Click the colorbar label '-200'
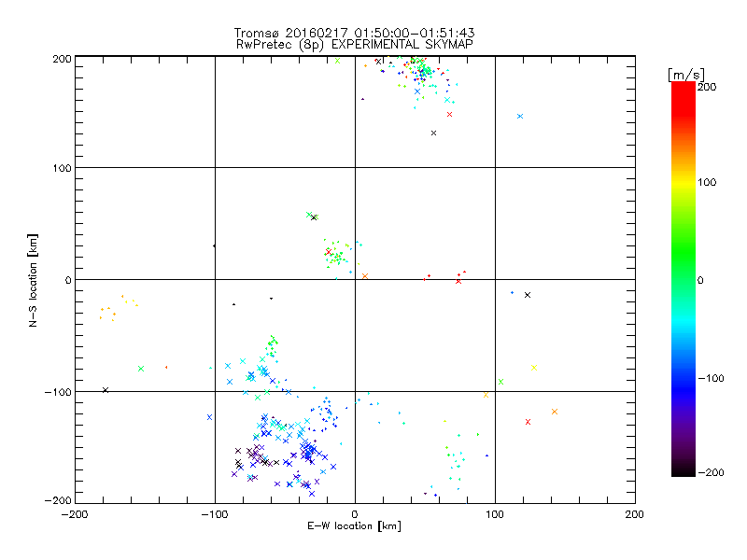 (x=711, y=472)
